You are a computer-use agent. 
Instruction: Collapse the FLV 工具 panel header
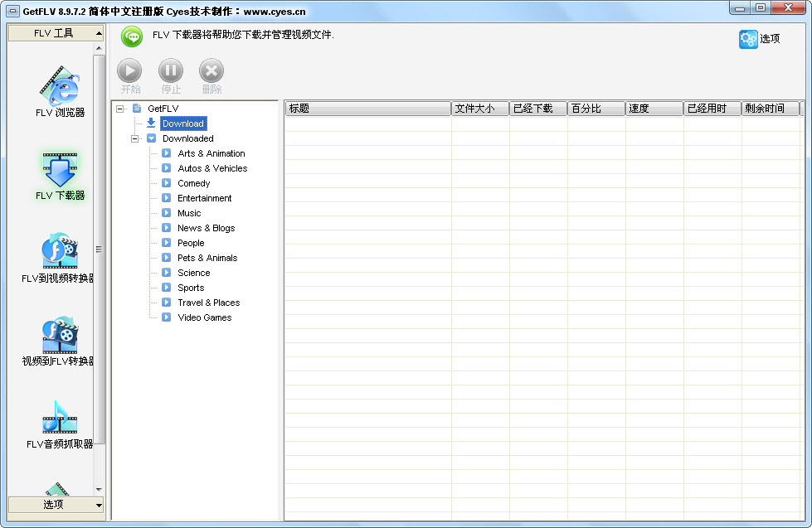[56, 33]
